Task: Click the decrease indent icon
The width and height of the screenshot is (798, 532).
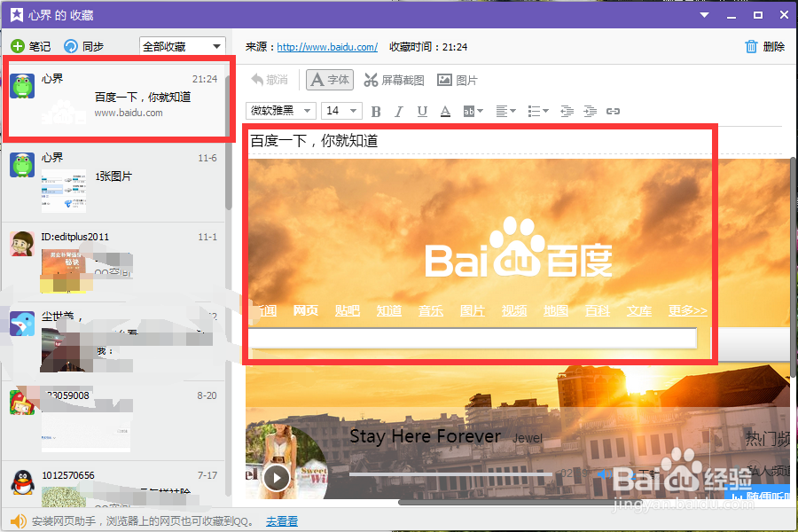Action: click(x=567, y=111)
